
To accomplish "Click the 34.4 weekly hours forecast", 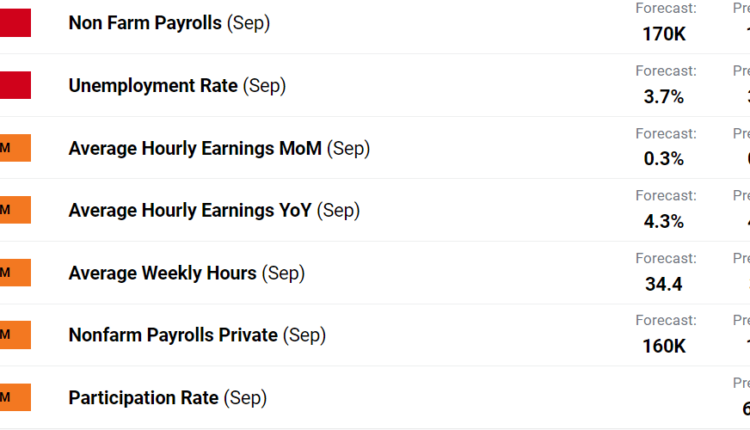I will pyautogui.click(x=664, y=284).
